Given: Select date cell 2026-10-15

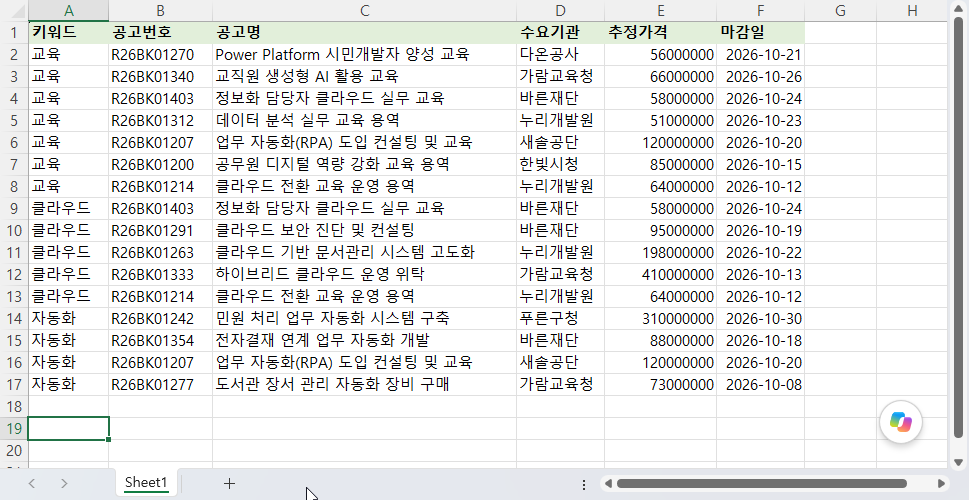Looking at the screenshot, I should click(x=761, y=164).
